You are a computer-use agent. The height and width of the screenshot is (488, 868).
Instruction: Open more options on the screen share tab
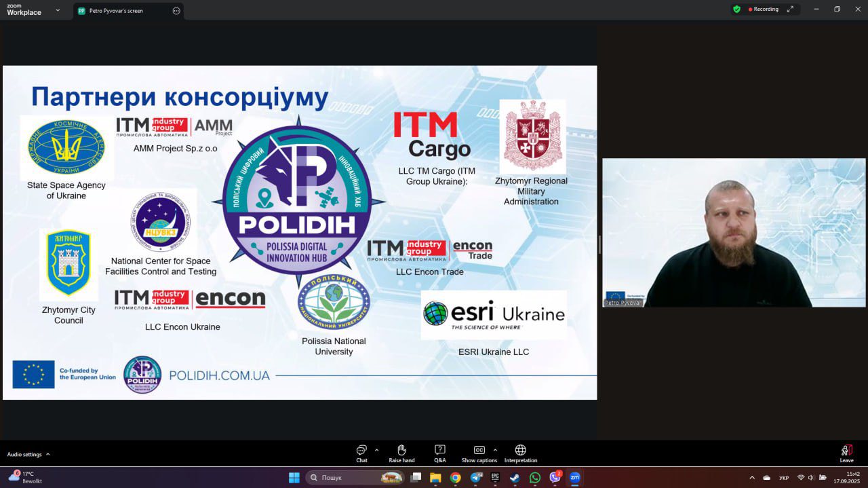(x=176, y=11)
